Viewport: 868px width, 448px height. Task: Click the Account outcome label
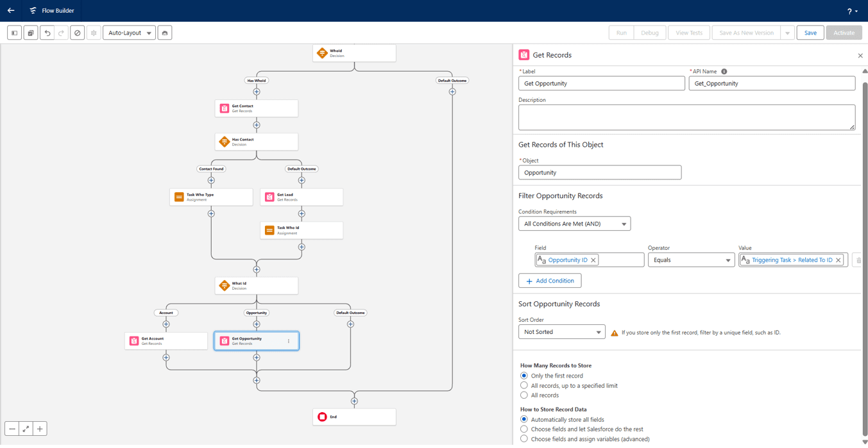pos(166,313)
